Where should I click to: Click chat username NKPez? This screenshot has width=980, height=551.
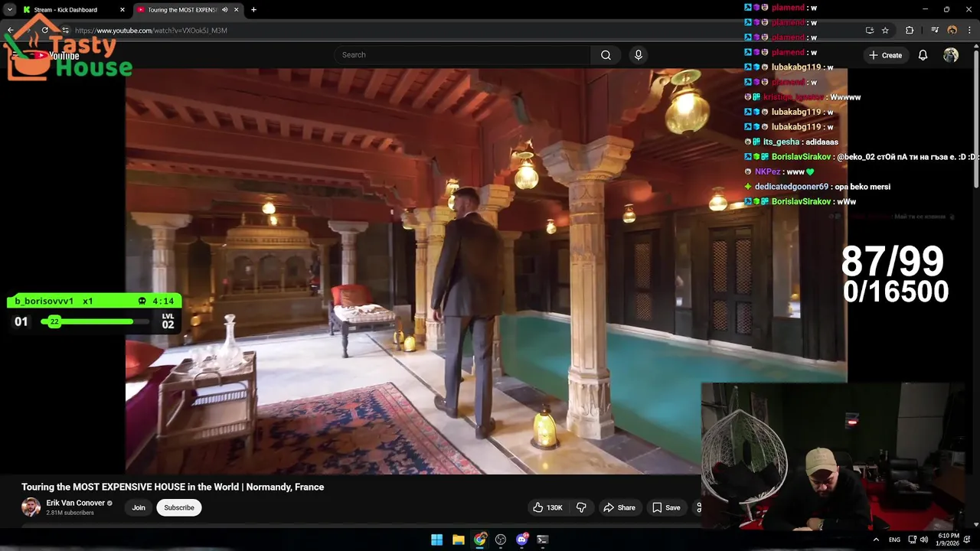[768, 172]
